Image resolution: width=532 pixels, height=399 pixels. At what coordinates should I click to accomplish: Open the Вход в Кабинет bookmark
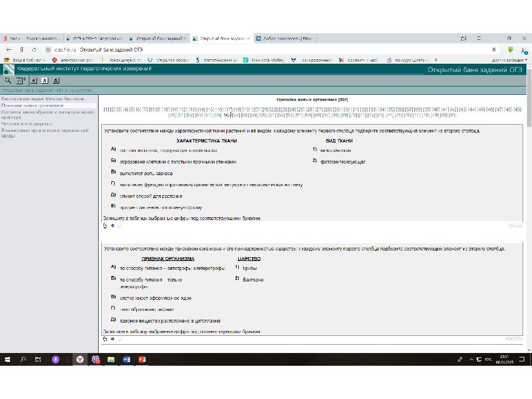pos(25,60)
